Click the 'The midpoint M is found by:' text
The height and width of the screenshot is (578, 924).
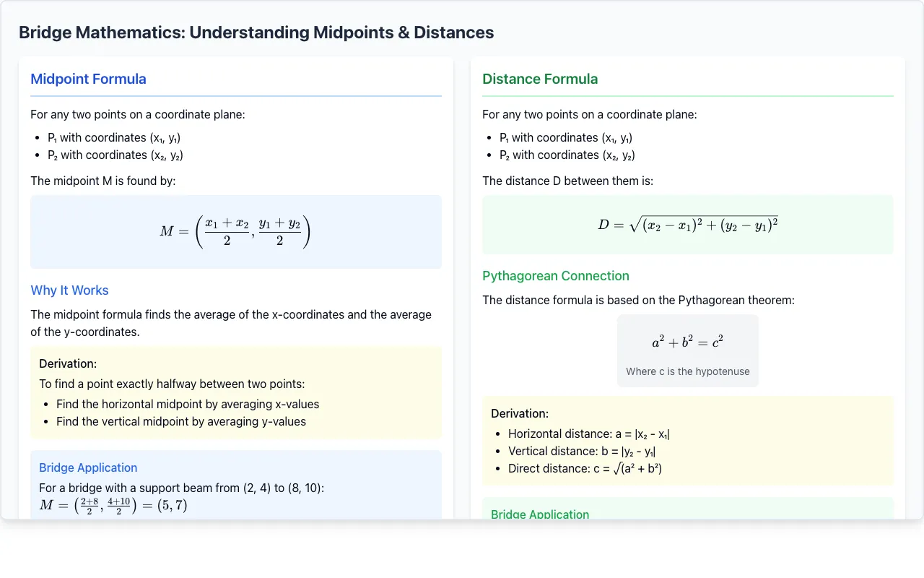pyautogui.click(x=103, y=181)
